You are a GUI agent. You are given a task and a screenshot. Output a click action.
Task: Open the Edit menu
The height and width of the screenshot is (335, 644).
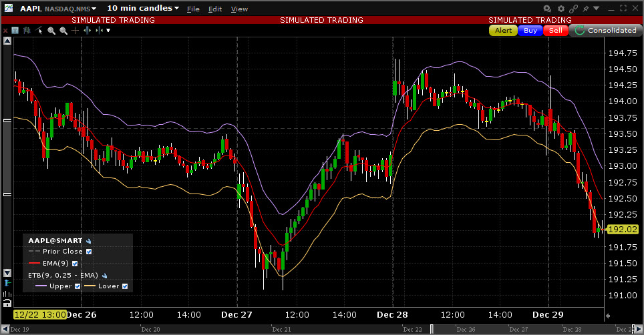(215, 9)
